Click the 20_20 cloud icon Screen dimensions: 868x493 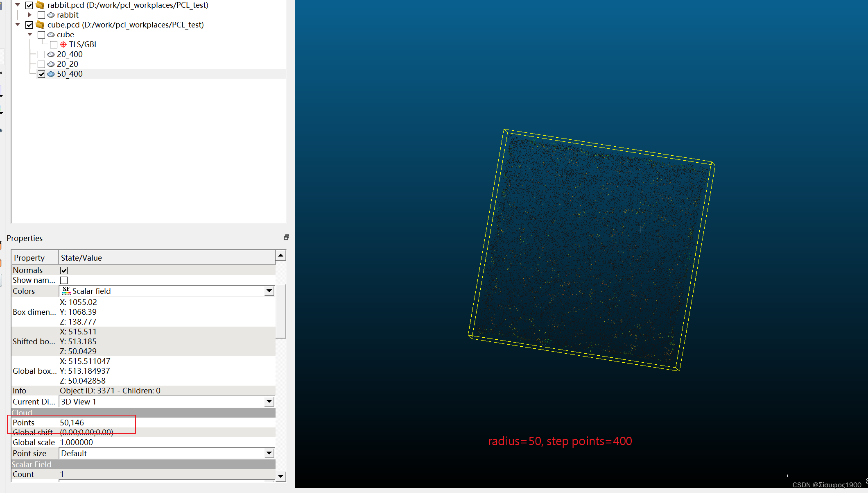coord(51,64)
